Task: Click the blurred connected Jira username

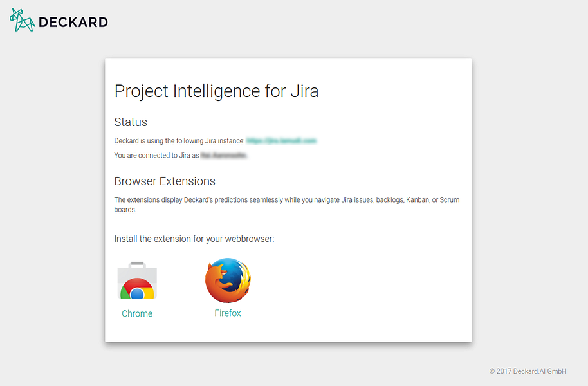Action: pos(223,155)
